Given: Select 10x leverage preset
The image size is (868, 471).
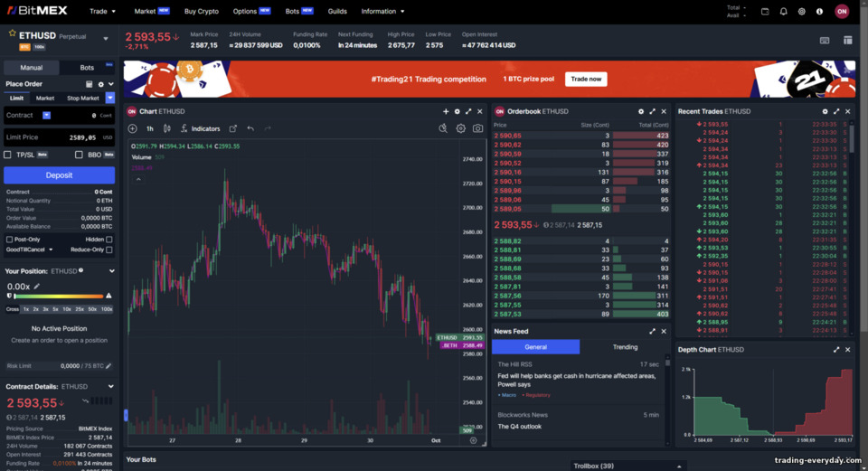Looking at the screenshot, I should tap(67, 309).
